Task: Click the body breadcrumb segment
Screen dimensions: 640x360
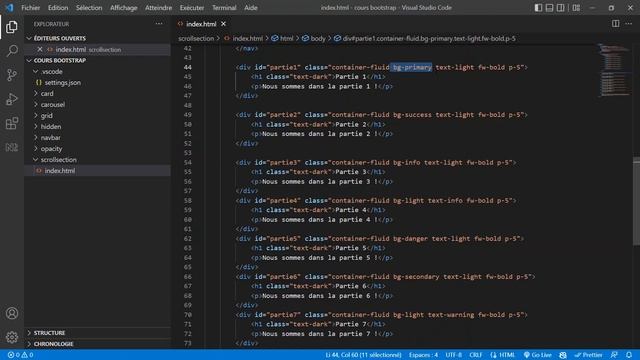Action: click(x=313, y=38)
